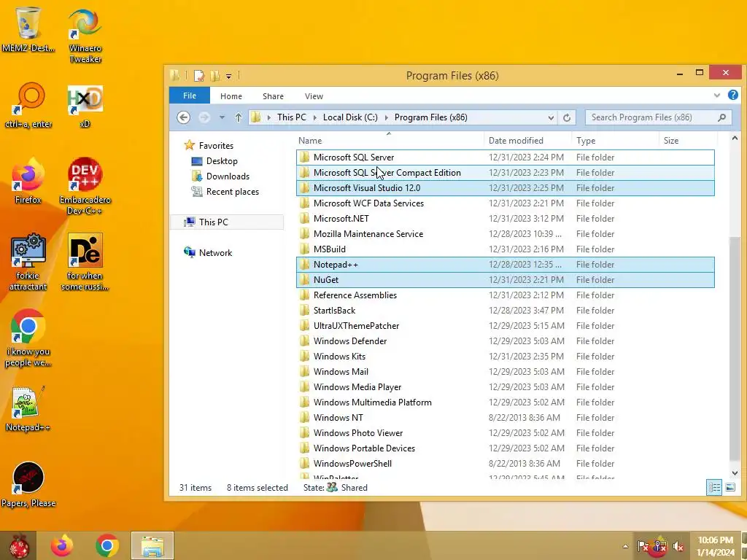The width and height of the screenshot is (747, 560).
Task: Open the recent locations dropdown arrow
Action: (x=222, y=117)
